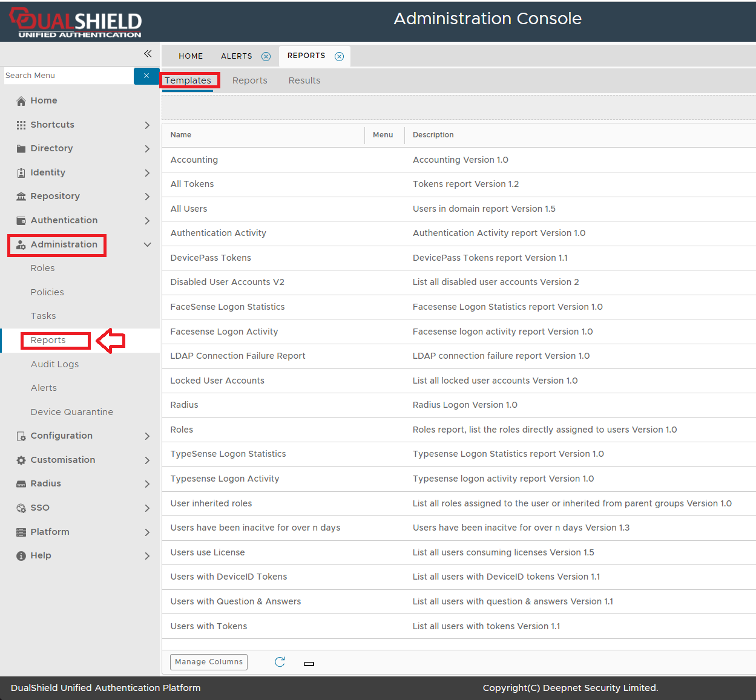Viewport: 756px width, 700px height.
Task: Click the refresh icon below the table
Action: [x=280, y=662]
